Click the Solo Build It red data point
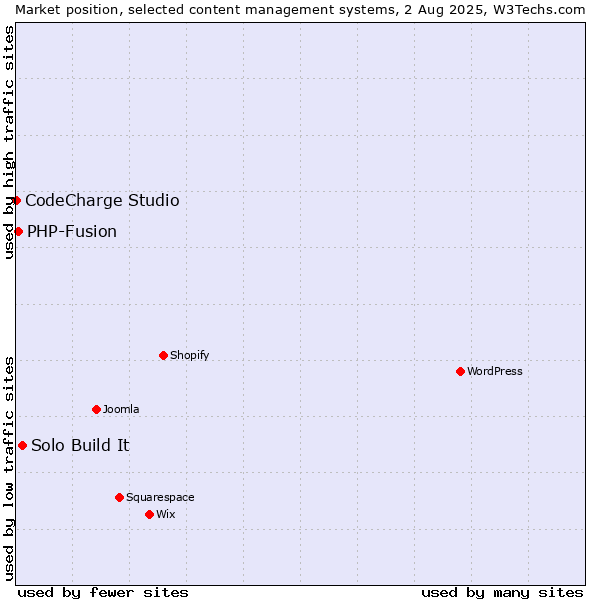The height and width of the screenshot is (600, 600). (23, 445)
